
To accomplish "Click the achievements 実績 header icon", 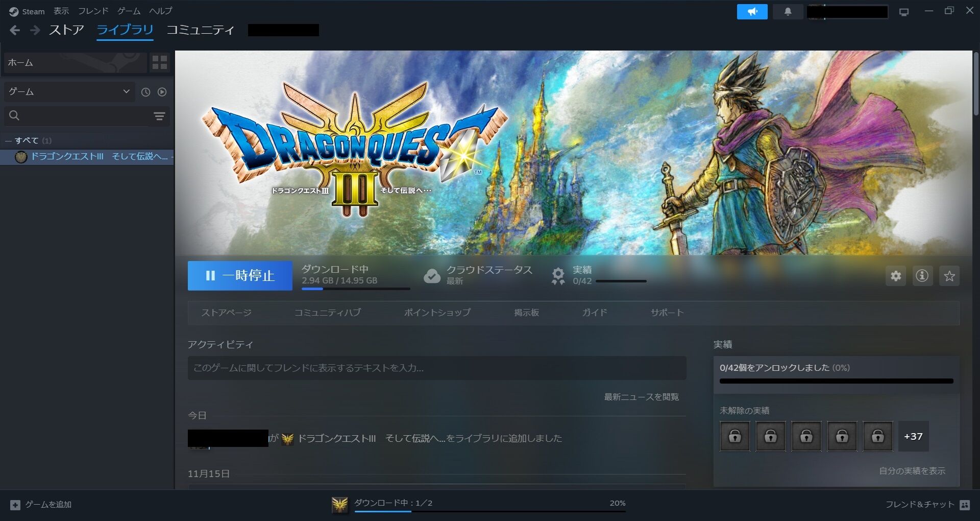I will [558, 276].
